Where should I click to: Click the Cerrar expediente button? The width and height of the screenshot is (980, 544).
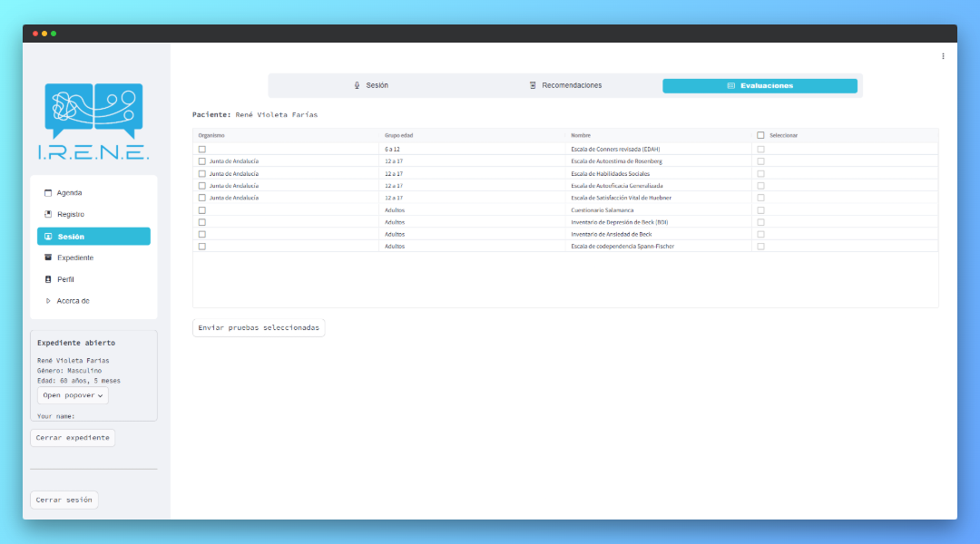coord(73,438)
